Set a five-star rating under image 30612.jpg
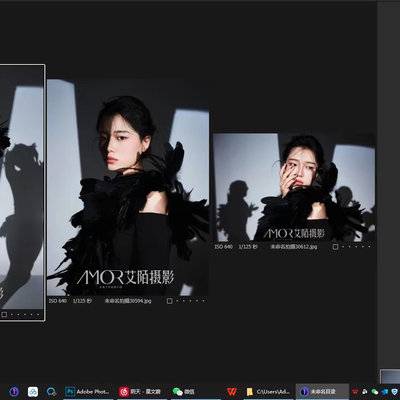Screen dimensions: 400x400 tap(370, 247)
